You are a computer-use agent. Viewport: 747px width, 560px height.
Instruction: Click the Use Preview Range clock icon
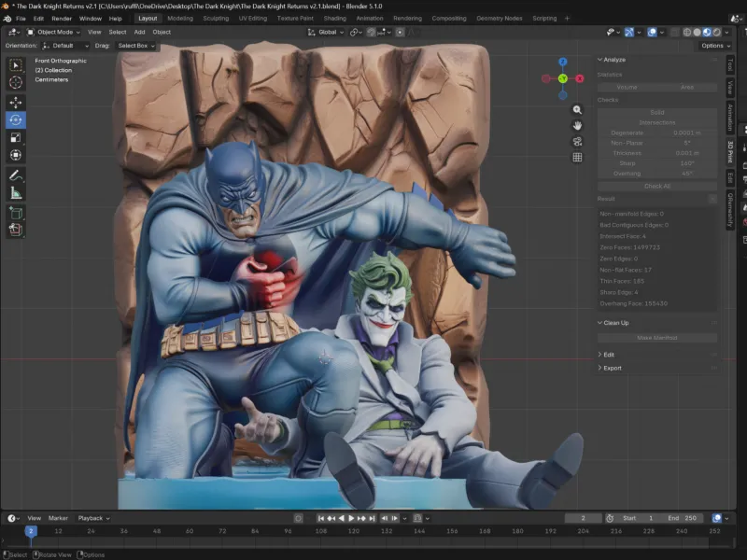[610, 518]
